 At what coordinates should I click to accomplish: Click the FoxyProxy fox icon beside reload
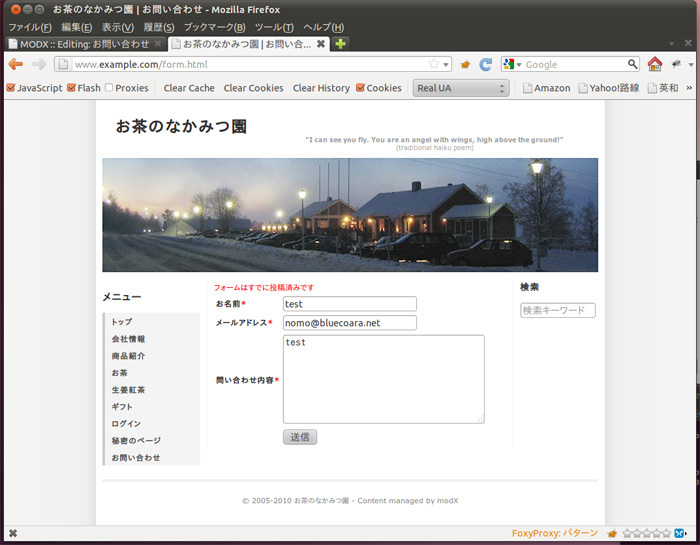click(x=465, y=65)
